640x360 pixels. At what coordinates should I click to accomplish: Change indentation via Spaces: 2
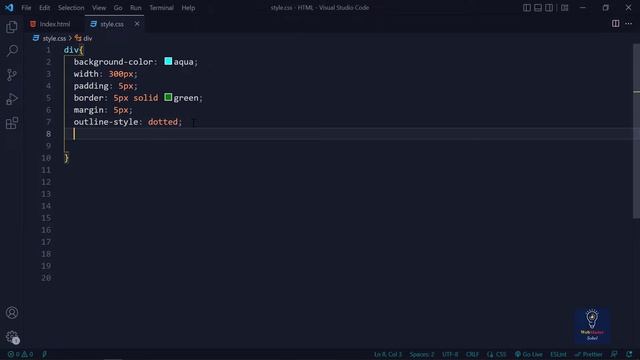point(422,354)
